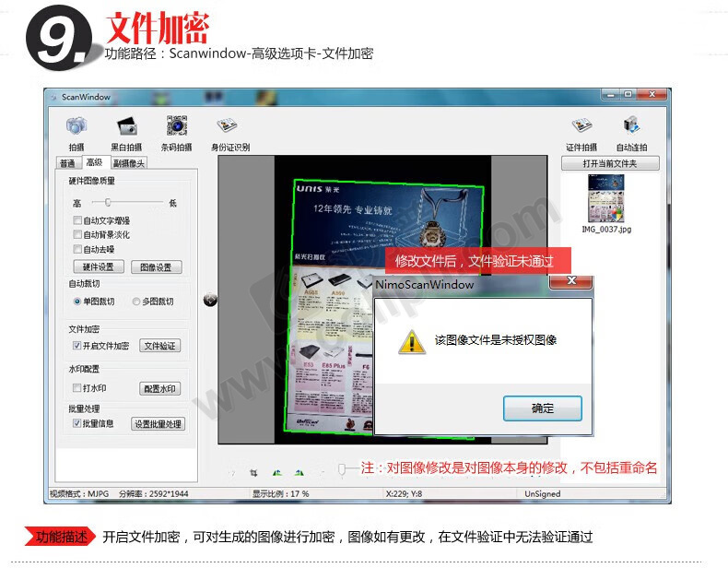Open 身份证识别 ID card recognition
728x568 pixels.
(x=228, y=126)
